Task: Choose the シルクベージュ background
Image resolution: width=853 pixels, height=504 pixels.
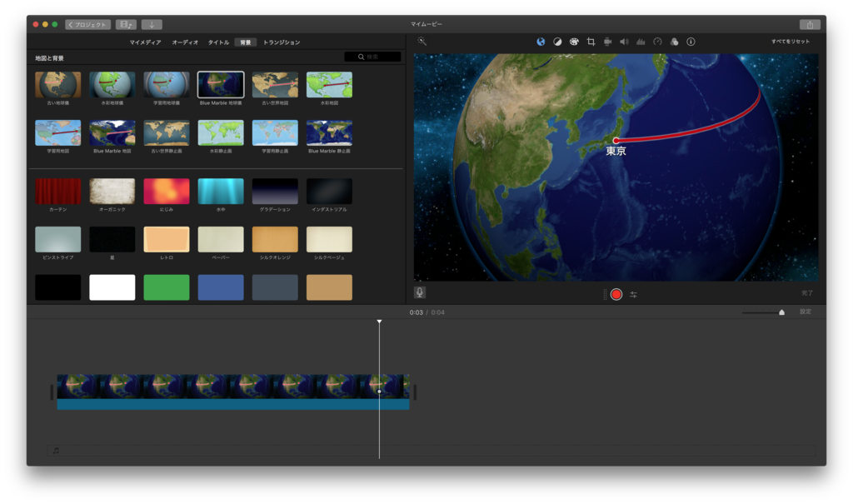Action: coord(329,239)
